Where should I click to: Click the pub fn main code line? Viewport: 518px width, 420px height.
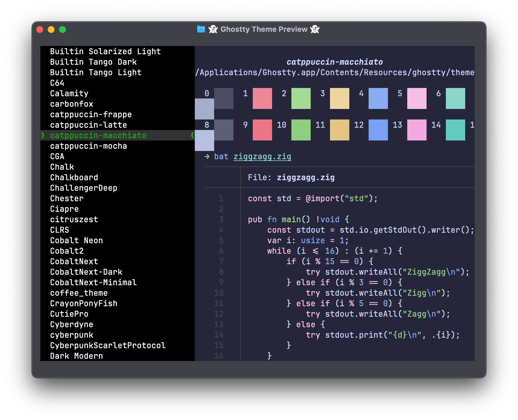pyautogui.click(x=298, y=219)
